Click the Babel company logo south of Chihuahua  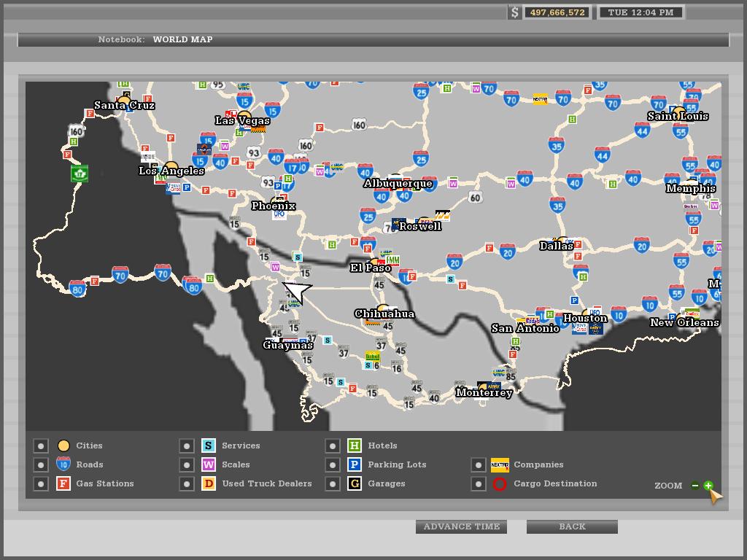(373, 356)
